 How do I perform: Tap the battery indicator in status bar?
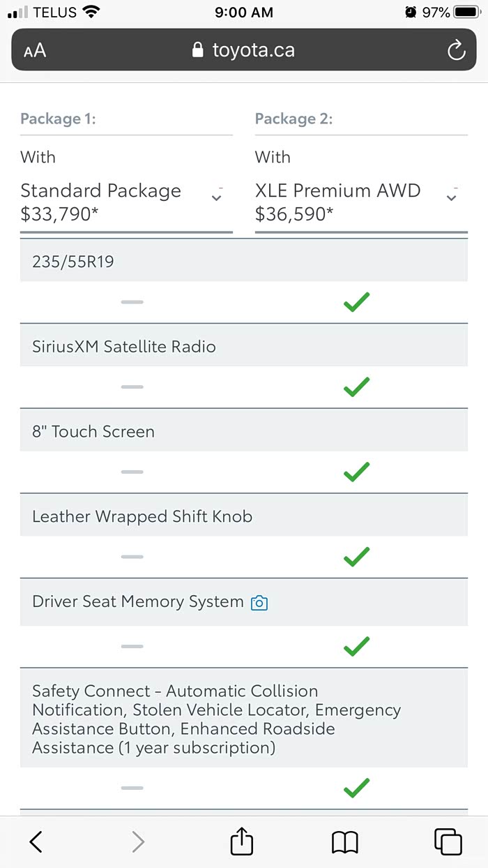465,12
